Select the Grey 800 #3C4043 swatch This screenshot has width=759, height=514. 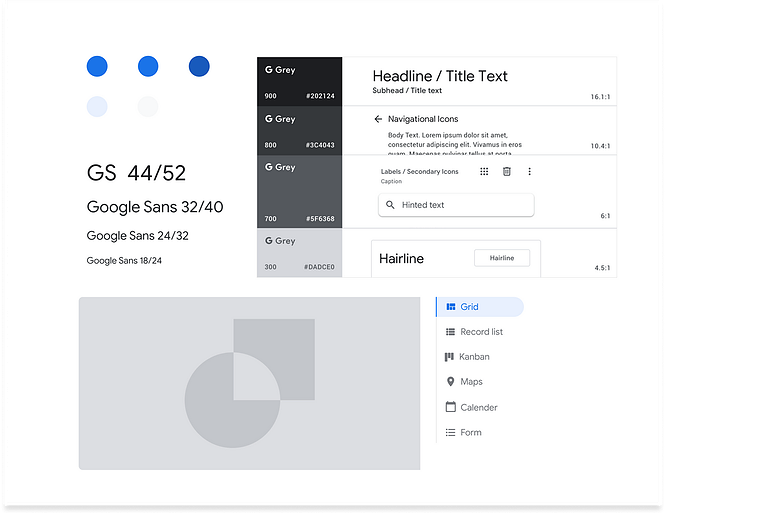coord(300,131)
